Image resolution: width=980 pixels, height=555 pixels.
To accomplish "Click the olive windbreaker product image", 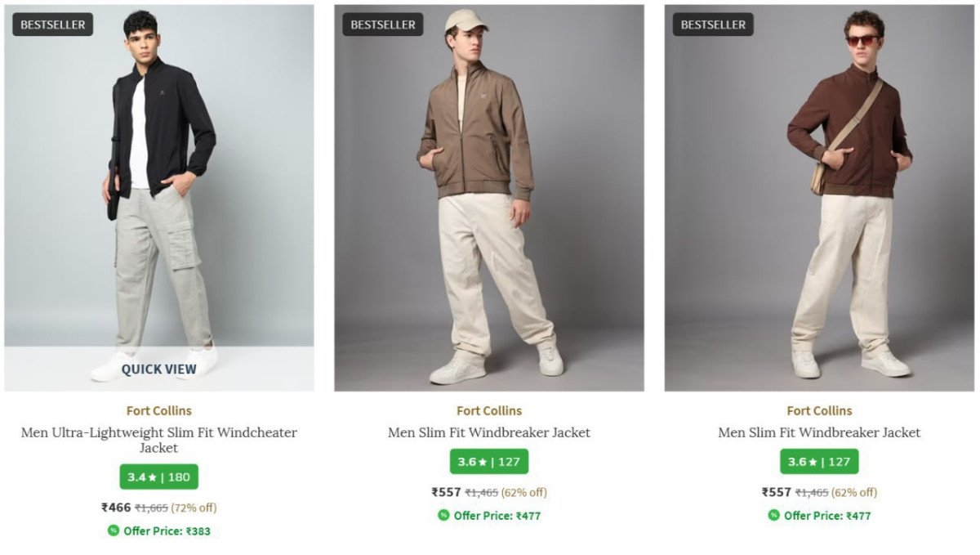I will point(488,196).
